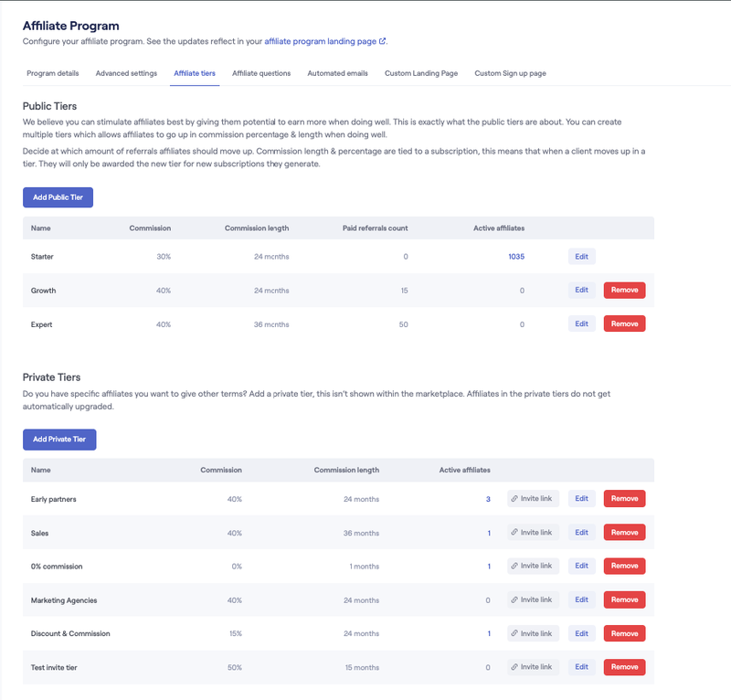
Task: Remove the Early partners private tier
Action: click(624, 499)
